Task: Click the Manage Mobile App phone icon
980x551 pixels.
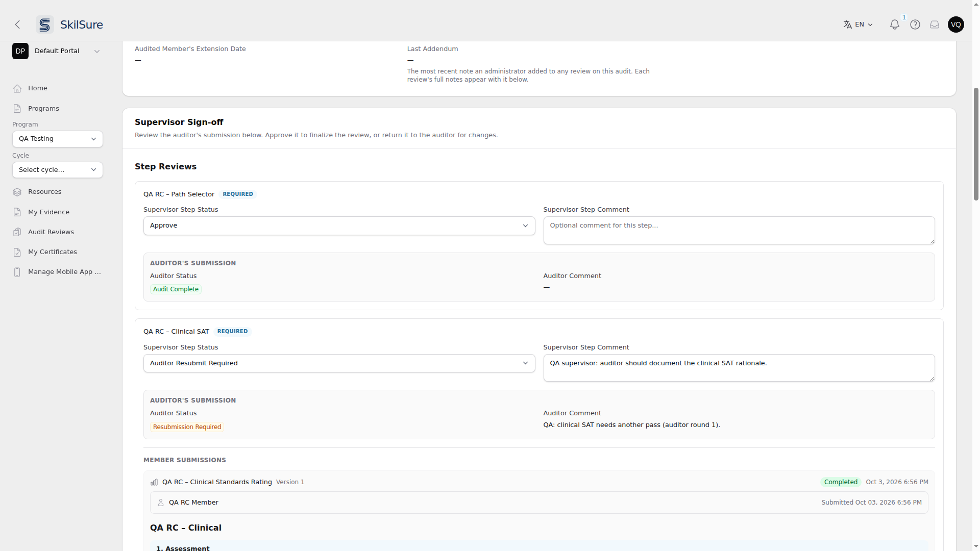Action: (17, 272)
